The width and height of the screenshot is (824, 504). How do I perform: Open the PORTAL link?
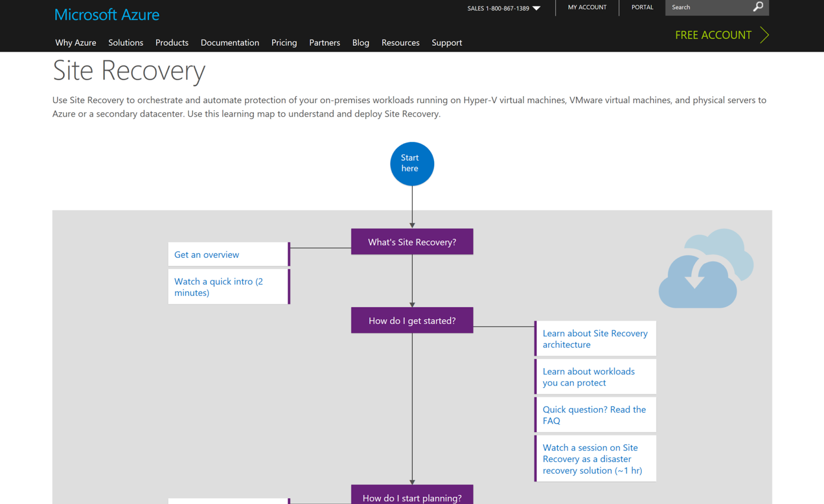coord(642,7)
